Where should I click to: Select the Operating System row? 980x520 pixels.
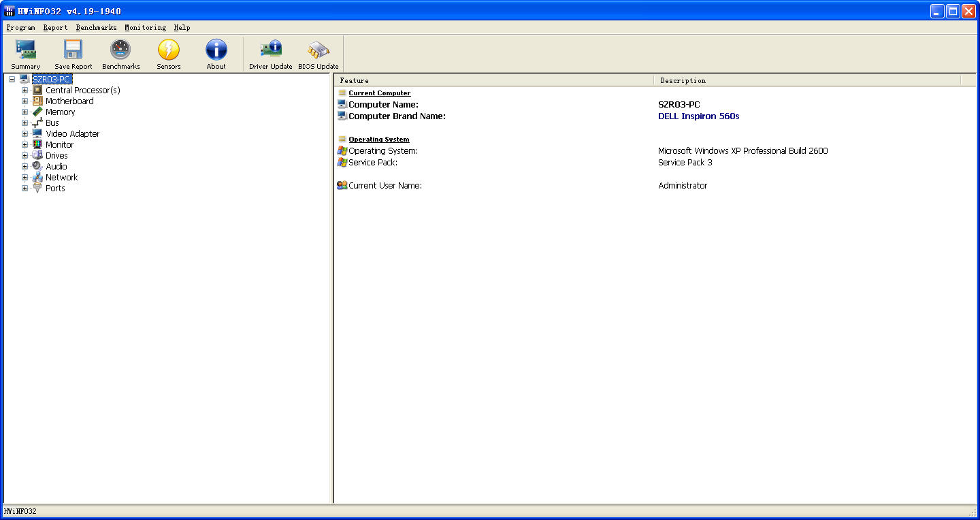point(383,151)
